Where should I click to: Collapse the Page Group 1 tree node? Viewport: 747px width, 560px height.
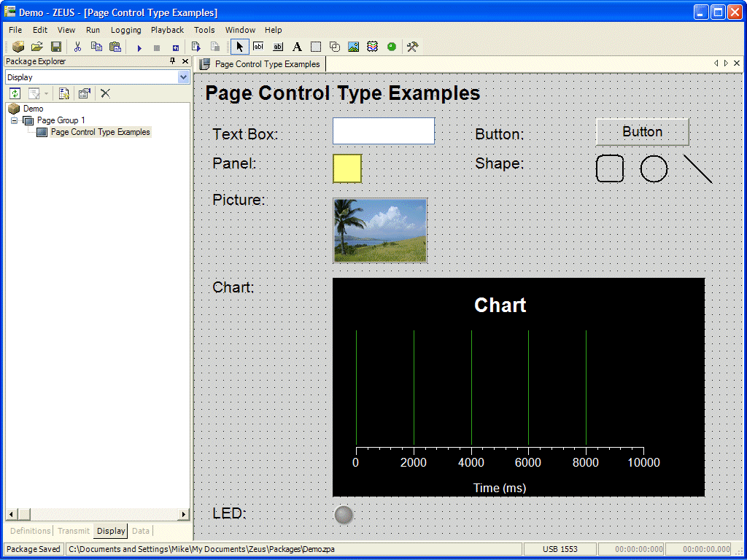tap(15, 120)
